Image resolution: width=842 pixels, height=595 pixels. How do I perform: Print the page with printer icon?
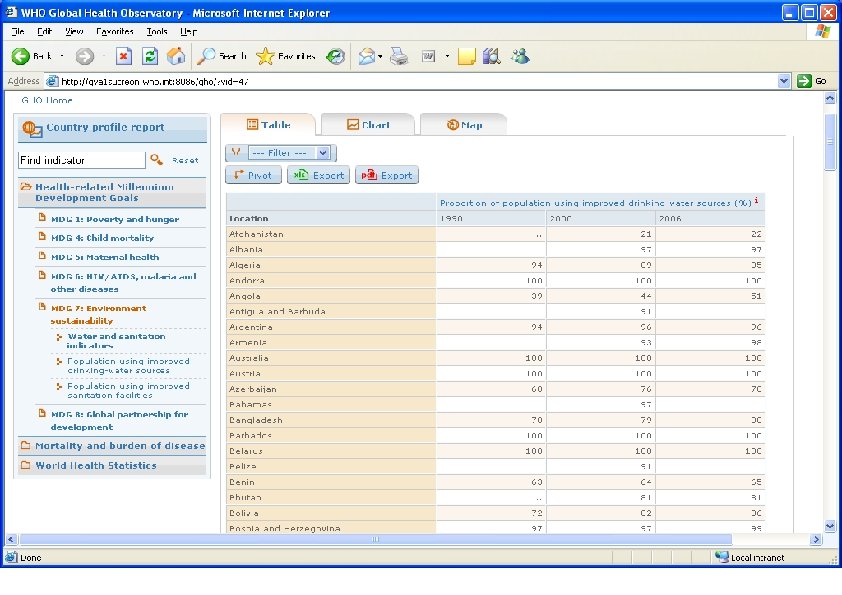click(399, 56)
